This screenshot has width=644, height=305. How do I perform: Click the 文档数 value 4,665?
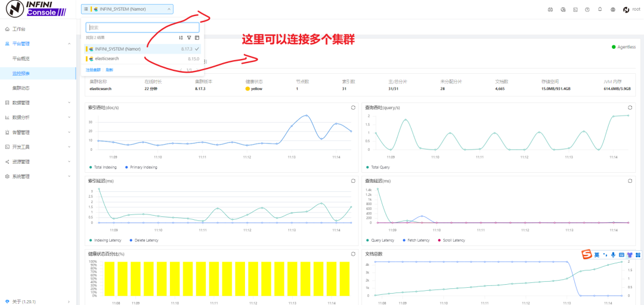point(500,88)
